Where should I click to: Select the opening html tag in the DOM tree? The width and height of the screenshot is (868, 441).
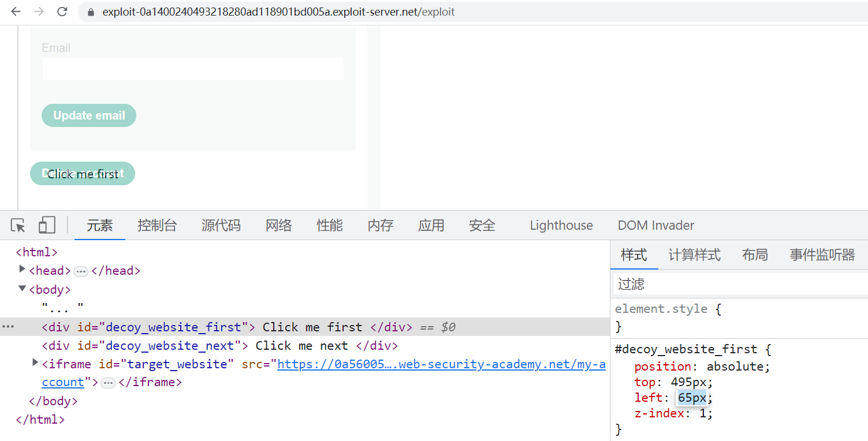(x=37, y=252)
